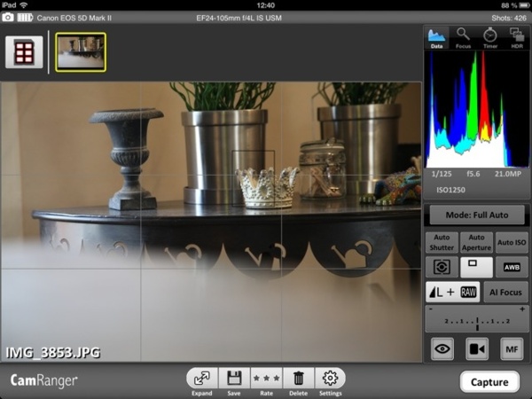The height and width of the screenshot is (399, 532).
Task: Tap the Mode: Full Auto button
Action: point(477,215)
